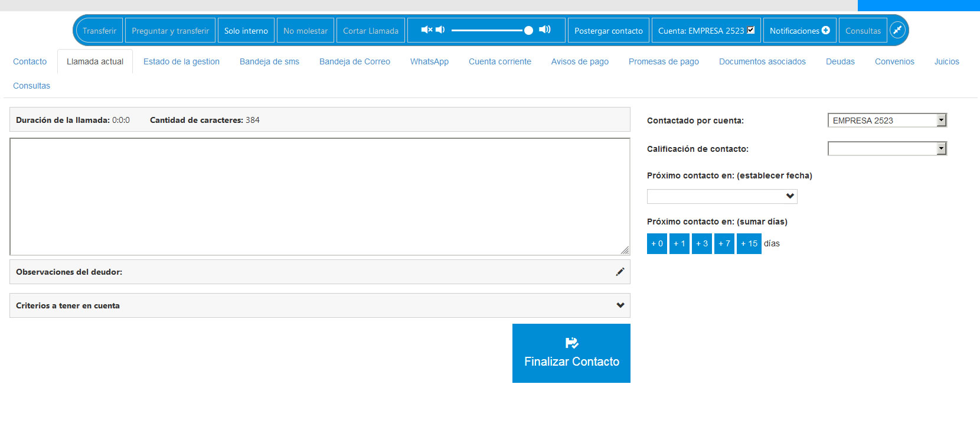This screenshot has width=980, height=423.
Task: Open the Calificación de contacto dropdown
Action: tap(887, 149)
